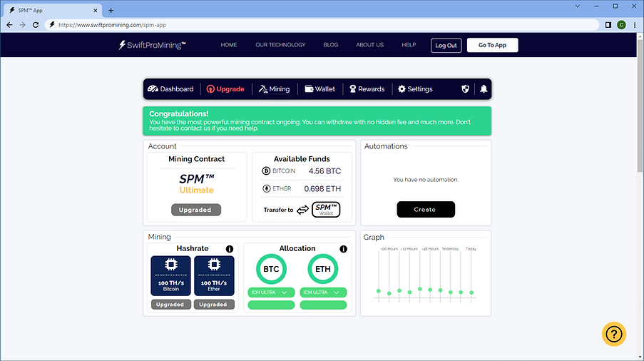Viewport: 644px width, 361px height.
Task: Open a new browser tab with plus
Action: 111,10
